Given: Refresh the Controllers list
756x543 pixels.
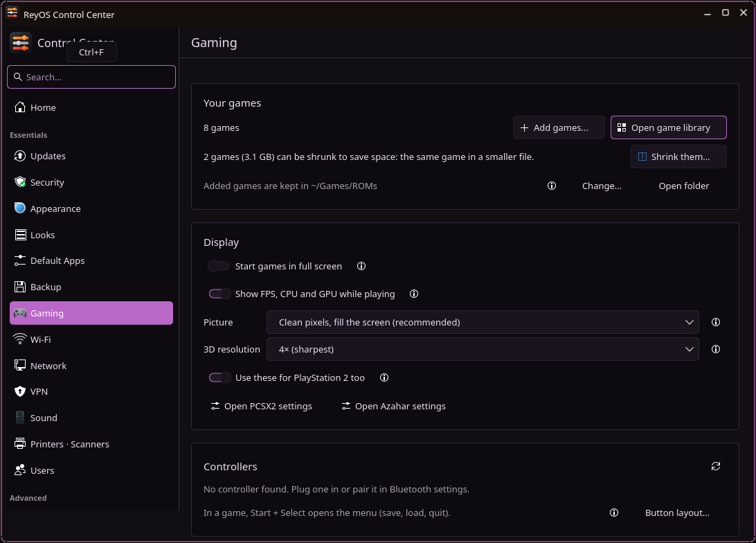Looking at the screenshot, I should [716, 466].
